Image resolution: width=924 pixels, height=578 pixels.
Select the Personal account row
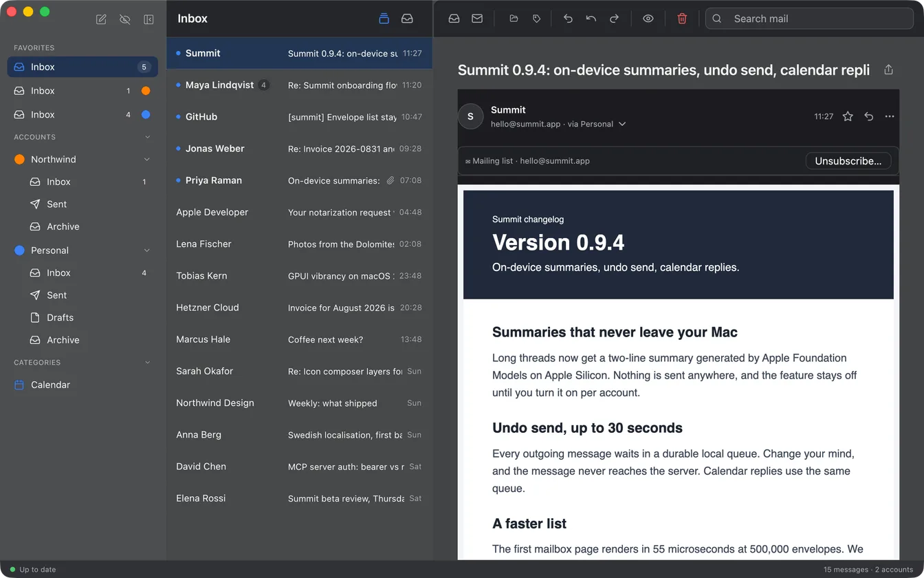(x=82, y=250)
